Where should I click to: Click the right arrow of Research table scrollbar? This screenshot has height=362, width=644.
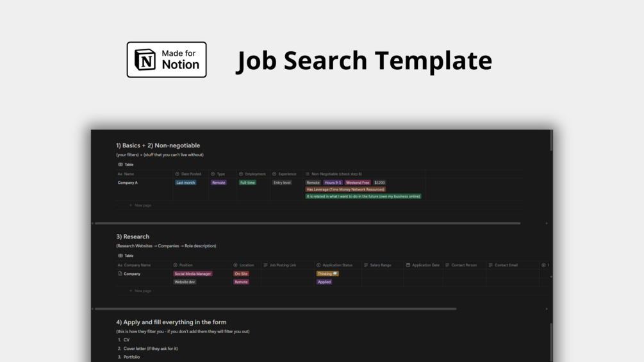click(547, 309)
